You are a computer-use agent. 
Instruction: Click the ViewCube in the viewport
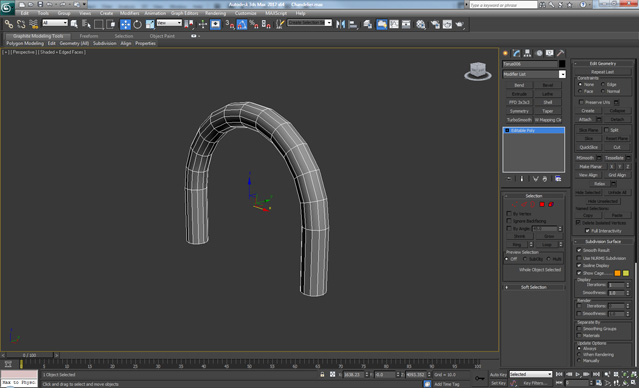pyautogui.click(x=478, y=71)
